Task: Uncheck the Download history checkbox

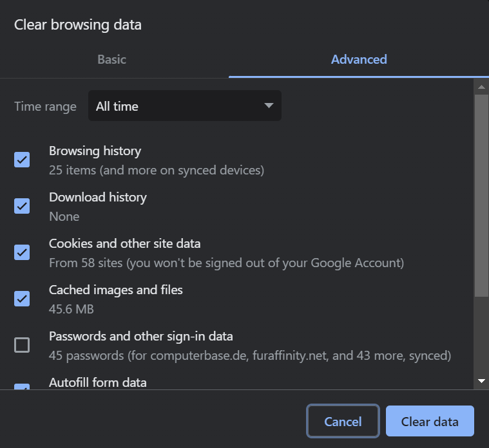Action: [x=22, y=206]
